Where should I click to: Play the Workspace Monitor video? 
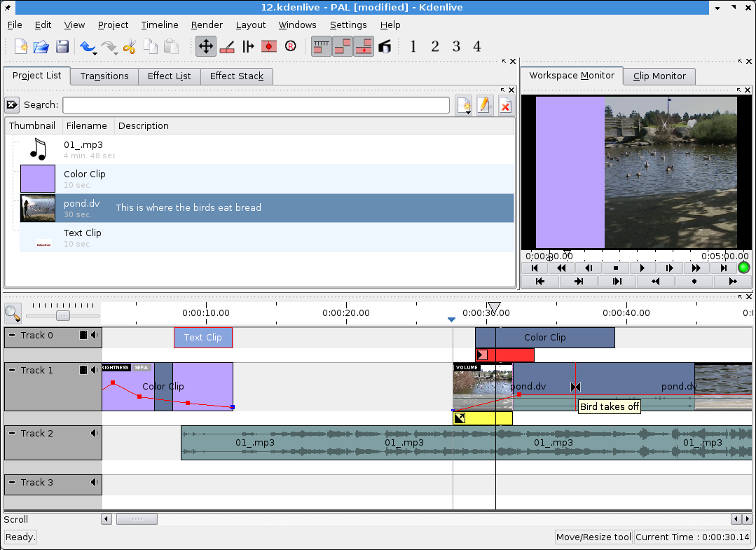[x=642, y=268]
